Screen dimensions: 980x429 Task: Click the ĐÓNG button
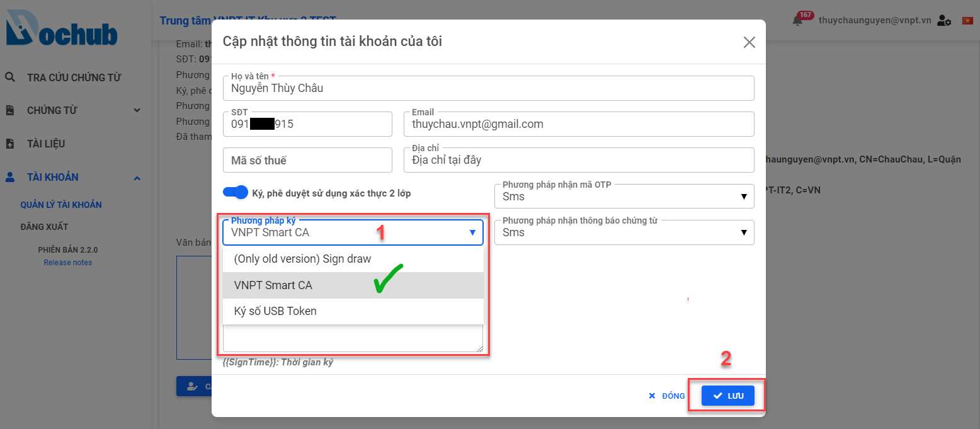(x=667, y=396)
